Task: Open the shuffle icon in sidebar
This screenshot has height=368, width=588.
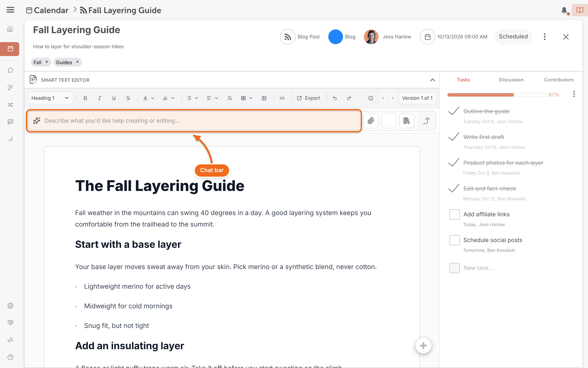Action: point(10,105)
